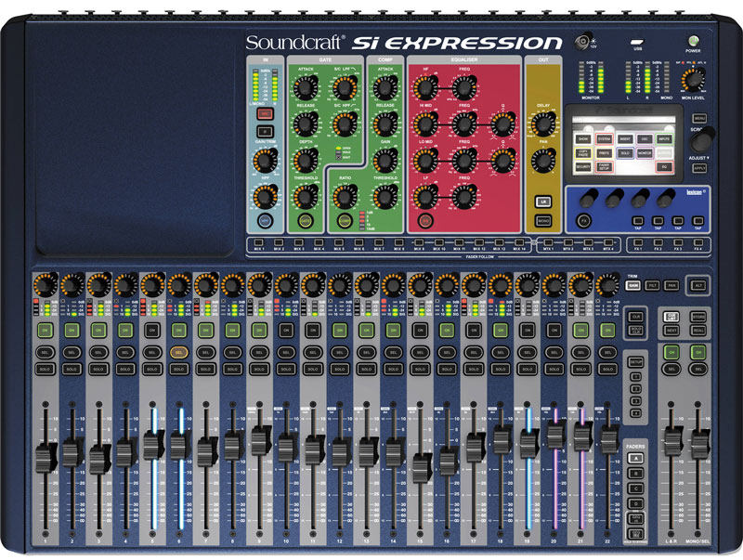The image size is (743, 560).
Task: Toggle the ON button for channel 1
Action: click(44, 330)
